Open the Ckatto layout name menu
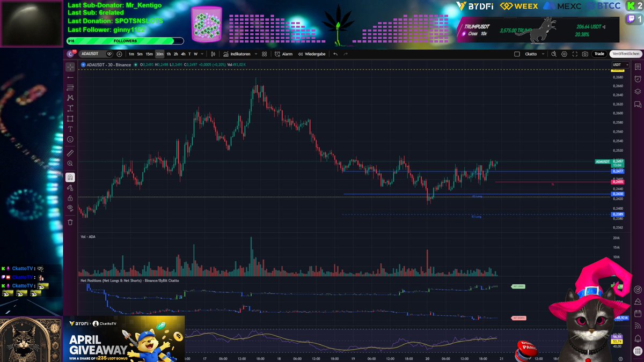 (x=531, y=54)
